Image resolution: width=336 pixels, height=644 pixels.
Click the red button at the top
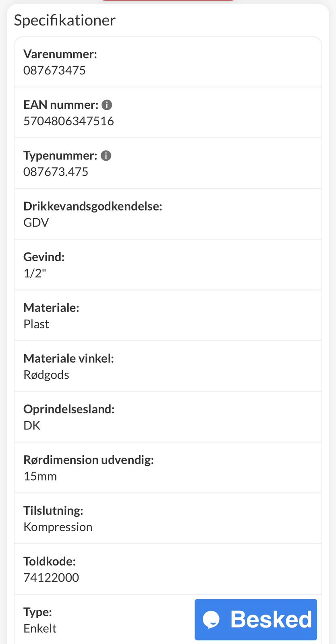168,2
